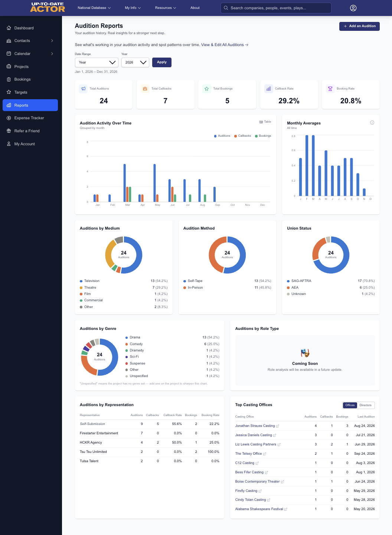The width and height of the screenshot is (392, 535).
Task: Go to Bookings in the sidebar
Action: 30,80
